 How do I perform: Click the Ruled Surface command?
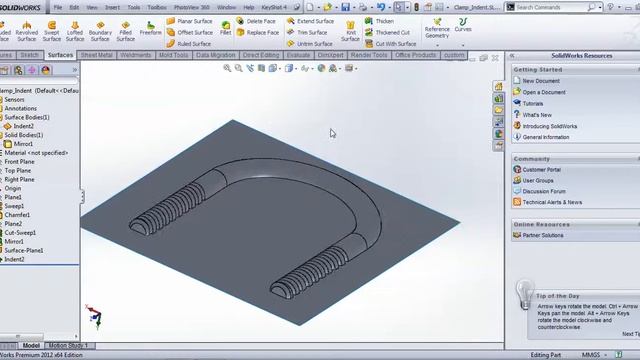click(x=189, y=44)
